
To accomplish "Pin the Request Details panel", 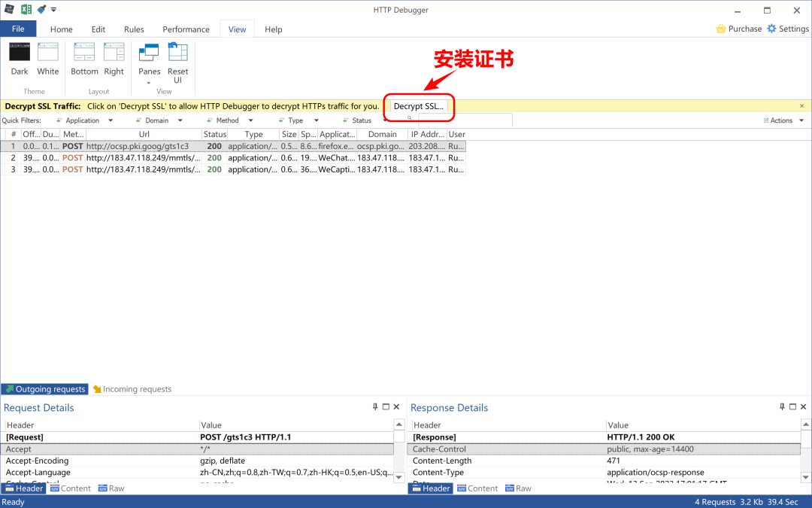I will 375,407.
